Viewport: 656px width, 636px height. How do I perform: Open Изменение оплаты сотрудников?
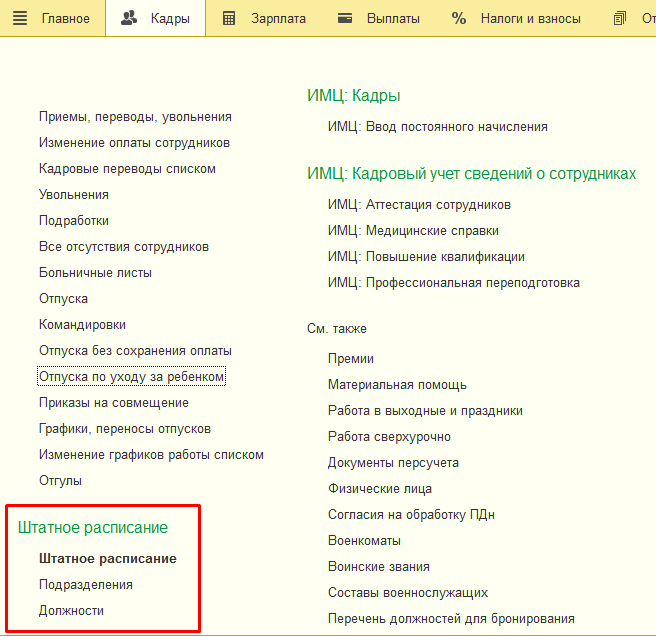coord(134,143)
